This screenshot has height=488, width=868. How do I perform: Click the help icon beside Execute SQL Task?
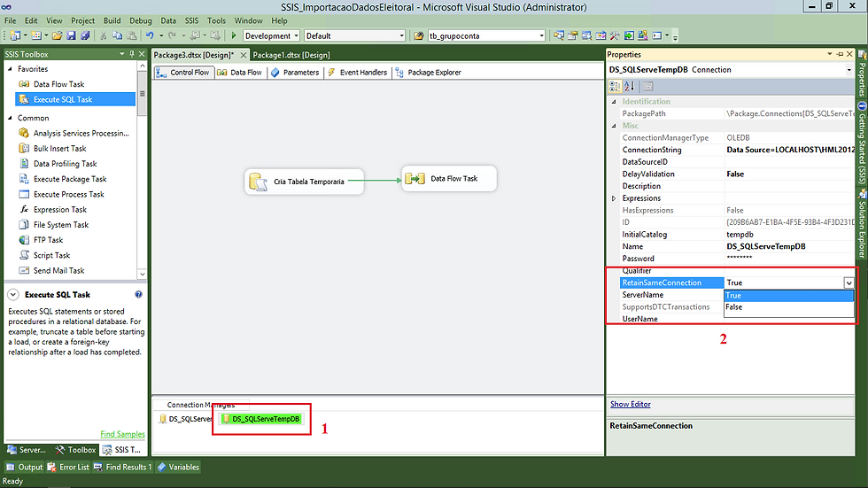coord(138,294)
